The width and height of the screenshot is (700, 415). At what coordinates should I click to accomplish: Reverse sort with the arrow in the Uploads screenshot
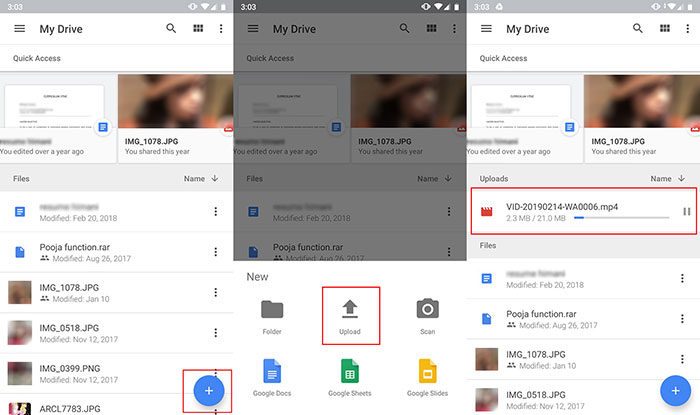tap(681, 178)
